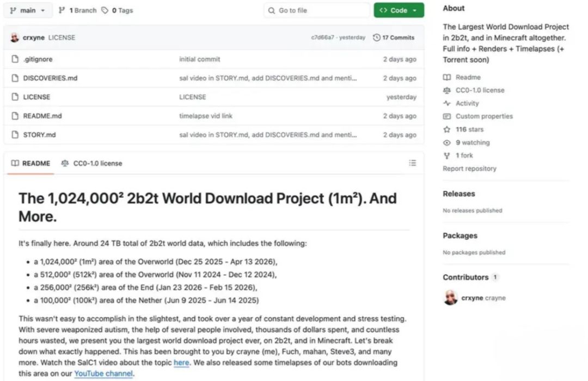Open LICENSE commit message in LICENSE row
Image resolution: width=588 pixels, height=381 pixels.
pos(192,97)
